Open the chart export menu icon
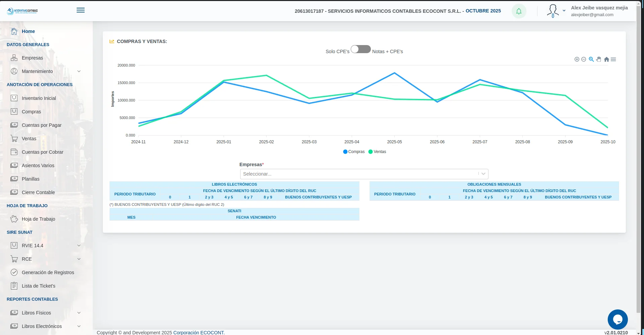Viewport: 644px width, 335px height. pyautogui.click(x=614, y=59)
